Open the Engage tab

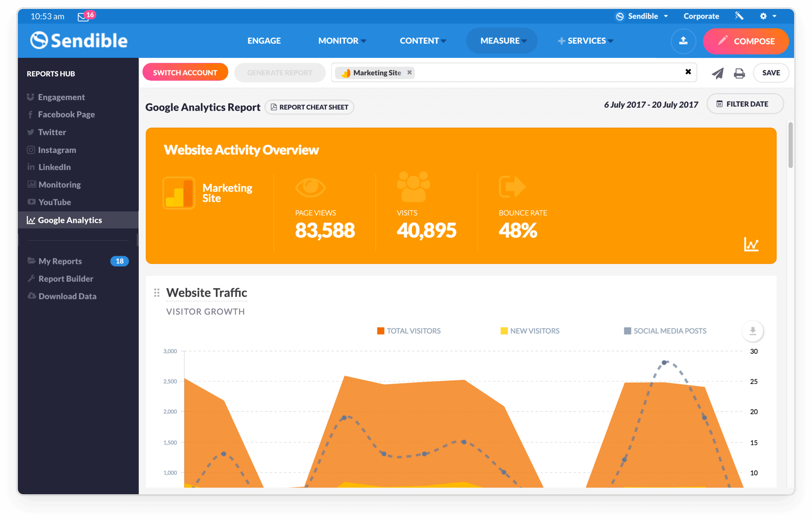click(264, 41)
